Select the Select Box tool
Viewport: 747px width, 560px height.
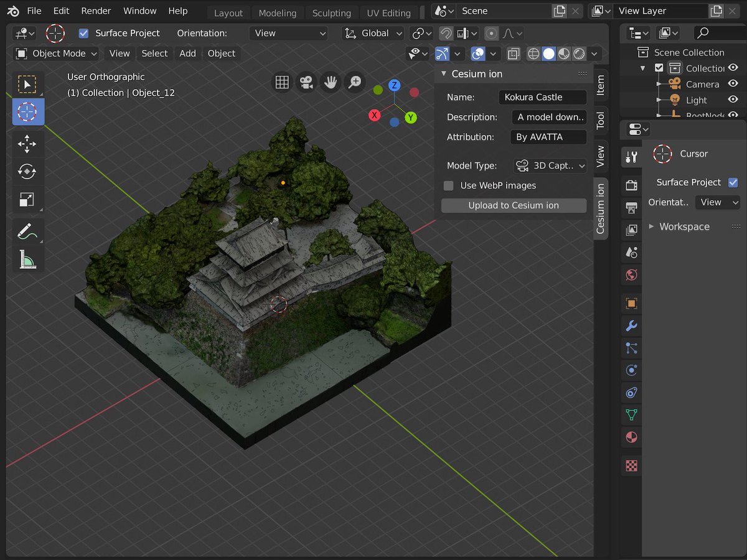pos(27,84)
